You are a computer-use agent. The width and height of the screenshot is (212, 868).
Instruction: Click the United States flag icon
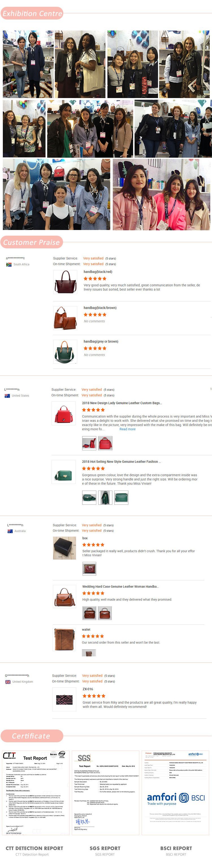[7, 396]
